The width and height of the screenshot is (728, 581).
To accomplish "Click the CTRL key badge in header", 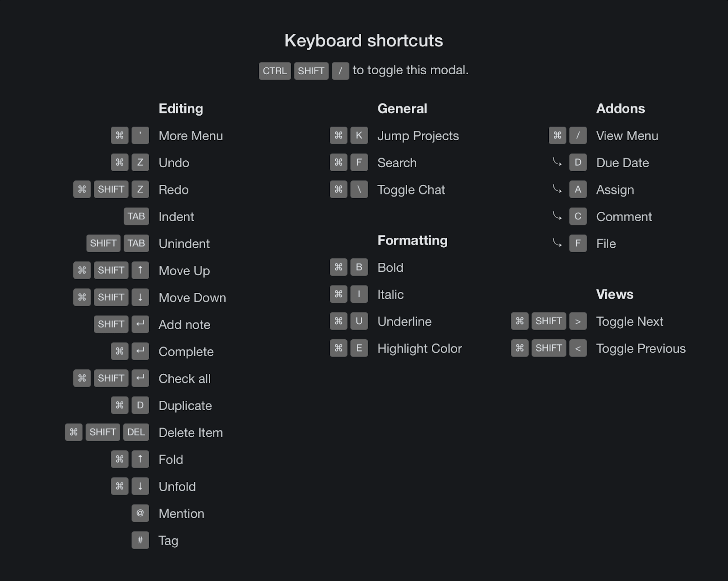I will [x=275, y=71].
